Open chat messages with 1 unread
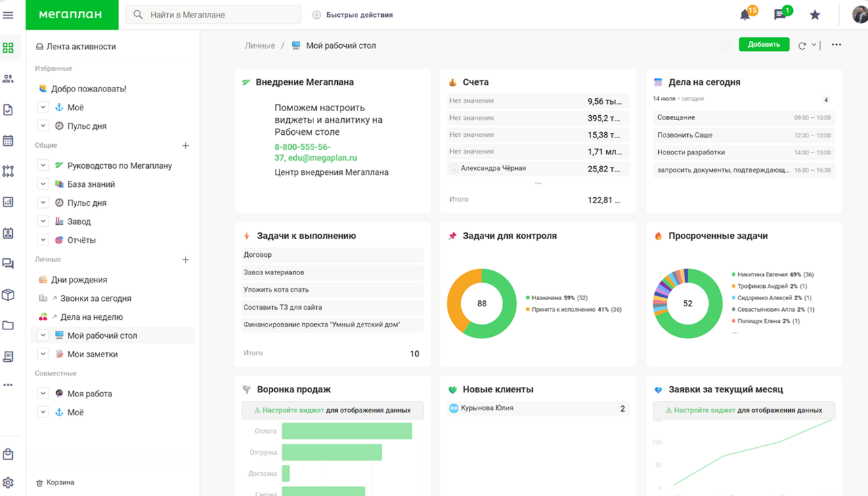Screen dimensions: 868x496 (779, 13)
